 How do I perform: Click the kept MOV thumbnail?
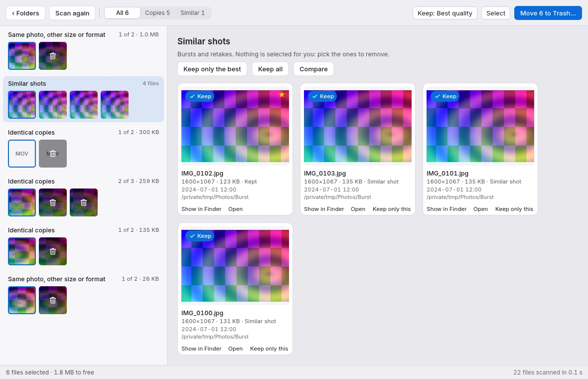(x=22, y=154)
